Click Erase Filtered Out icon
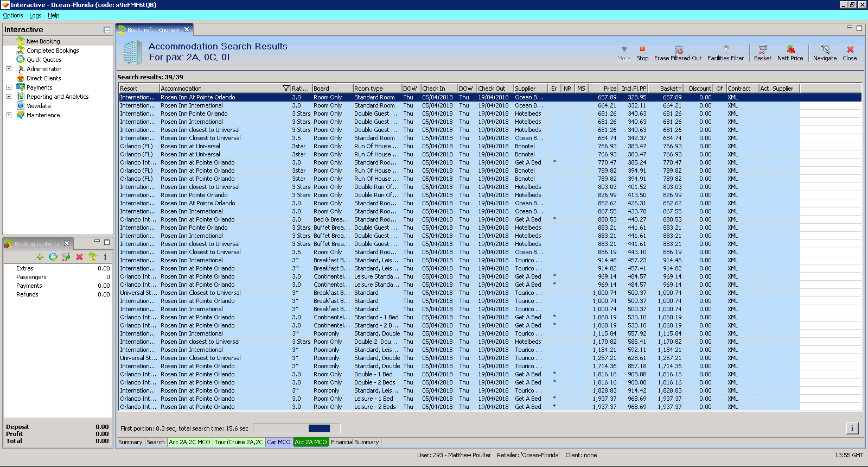 [x=678, y=49]
